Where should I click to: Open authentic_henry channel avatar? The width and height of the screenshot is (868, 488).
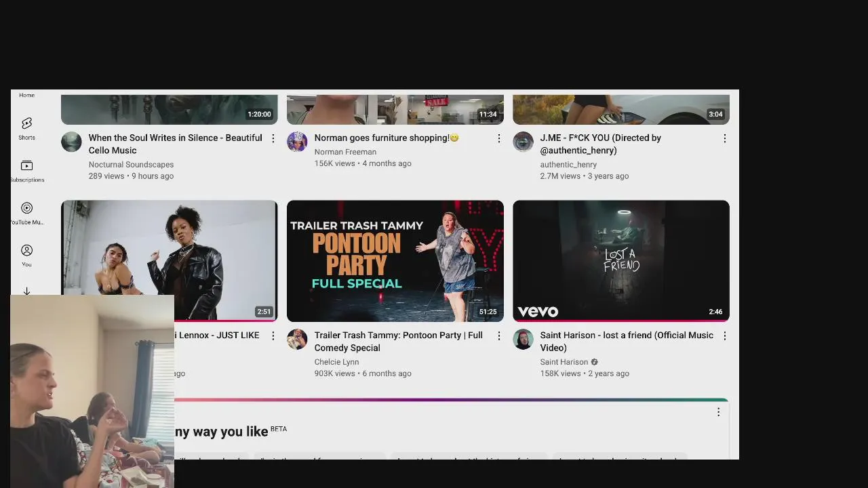(x=523, y=142)
